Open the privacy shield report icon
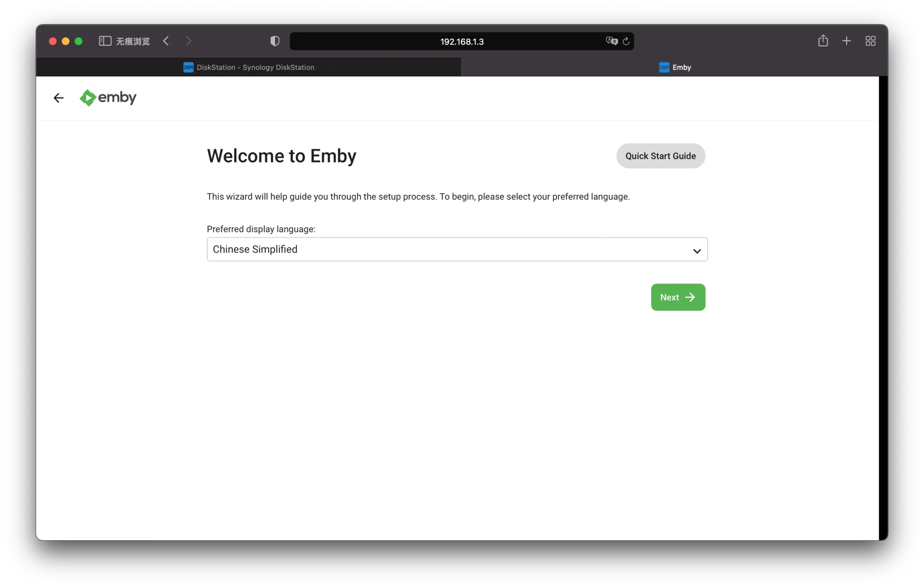 point(275,41)
